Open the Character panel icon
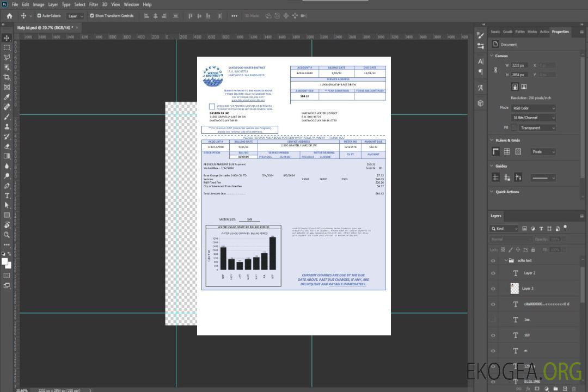Image resolution: width=588 pixels, height=392 pixels. point(481,62)
